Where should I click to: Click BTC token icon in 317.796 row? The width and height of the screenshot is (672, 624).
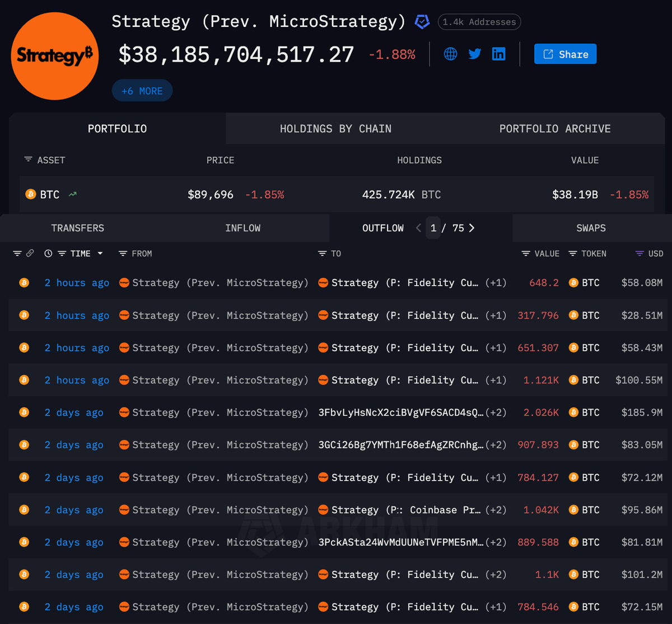pyautogui.click(x=573, y=315)
